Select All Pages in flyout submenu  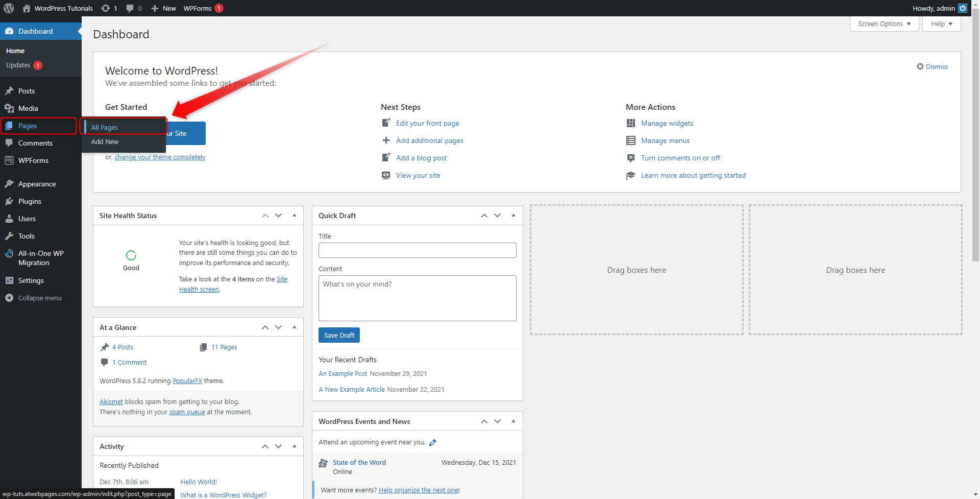[105, 127]
